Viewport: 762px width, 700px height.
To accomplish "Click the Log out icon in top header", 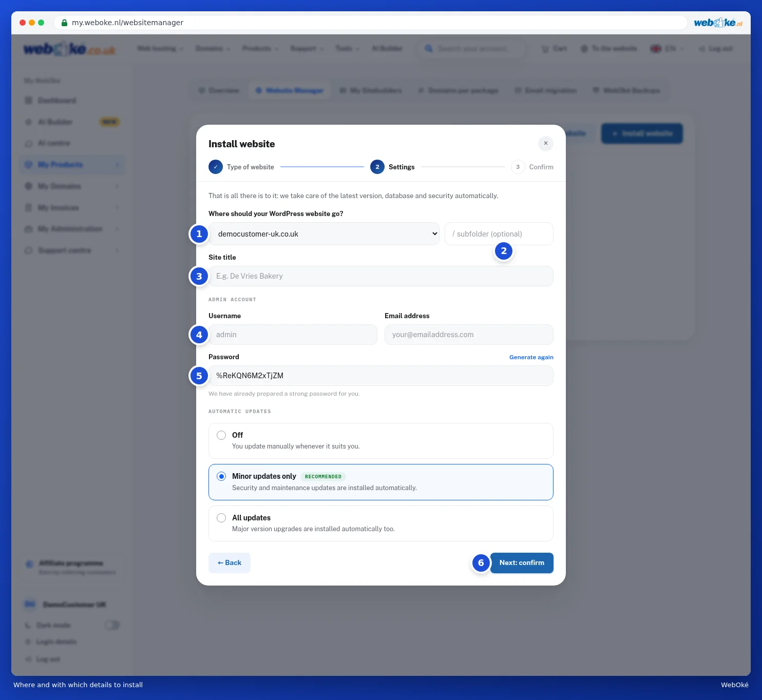I will [702, 49].
